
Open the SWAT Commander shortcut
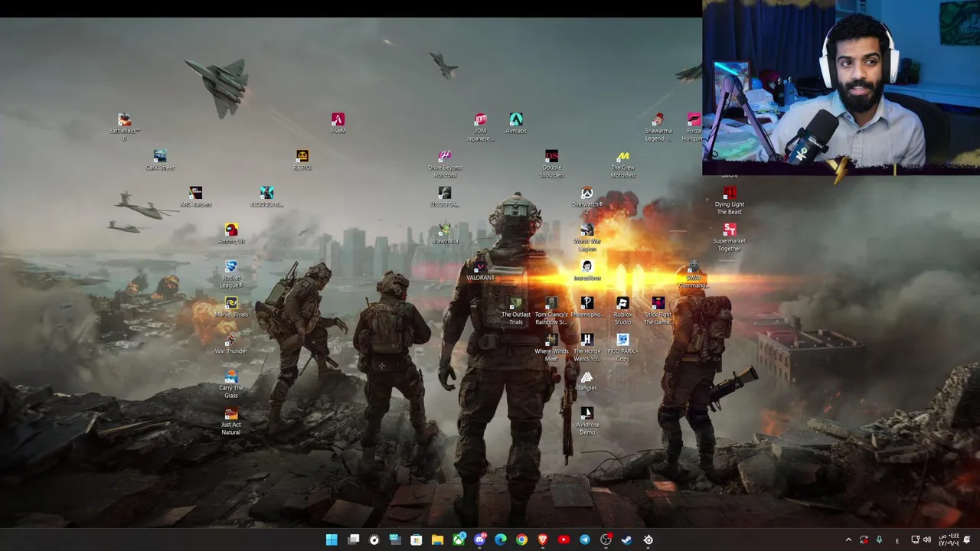point(694,274)
